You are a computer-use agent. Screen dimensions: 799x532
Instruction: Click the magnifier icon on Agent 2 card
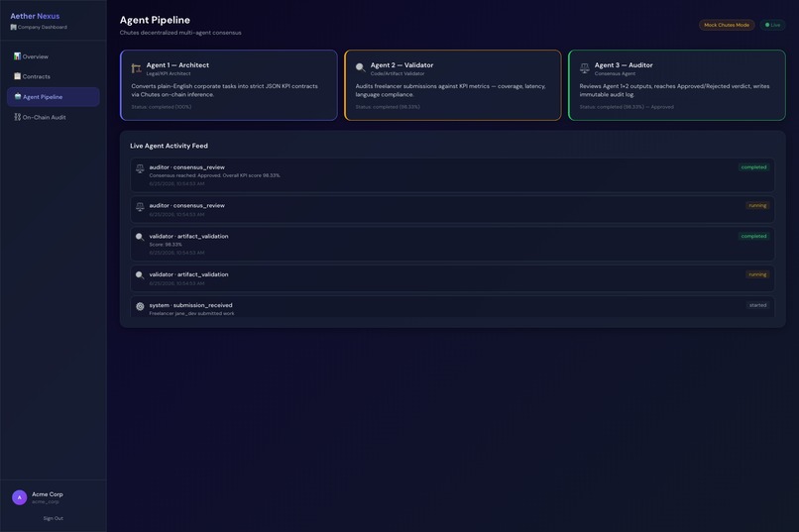(360, 67)
